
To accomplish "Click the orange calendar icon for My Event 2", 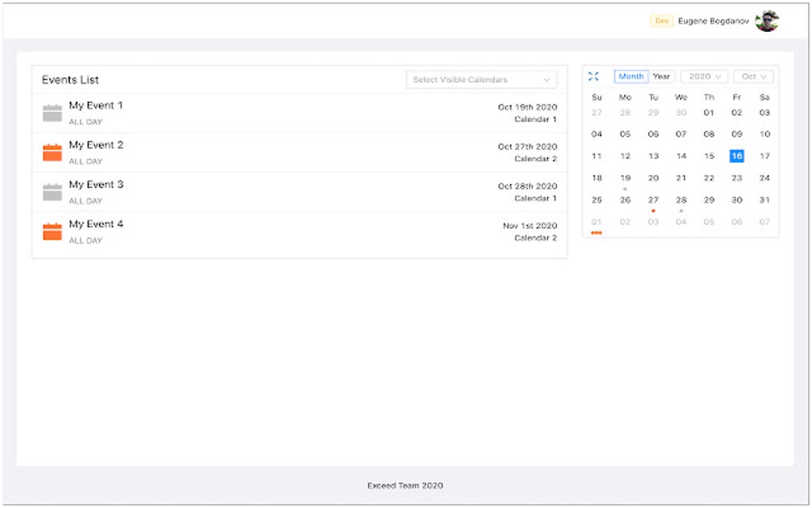I will 53,152.
